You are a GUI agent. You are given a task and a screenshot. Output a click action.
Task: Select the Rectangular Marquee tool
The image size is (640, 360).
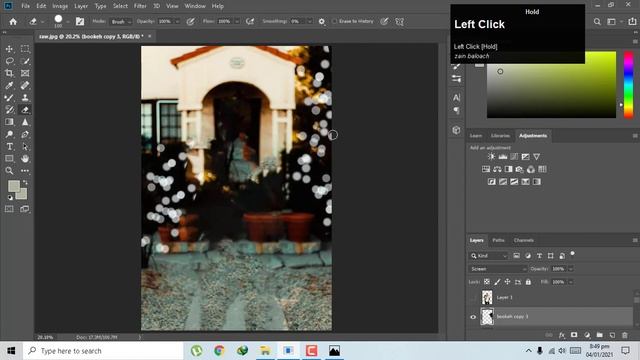point(25,49)
